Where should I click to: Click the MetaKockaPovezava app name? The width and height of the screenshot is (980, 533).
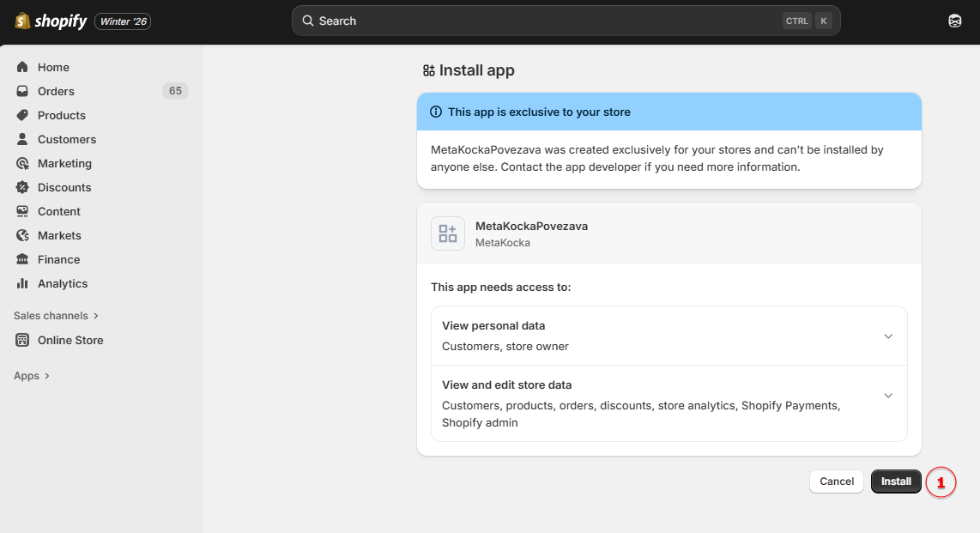(531, 227)
